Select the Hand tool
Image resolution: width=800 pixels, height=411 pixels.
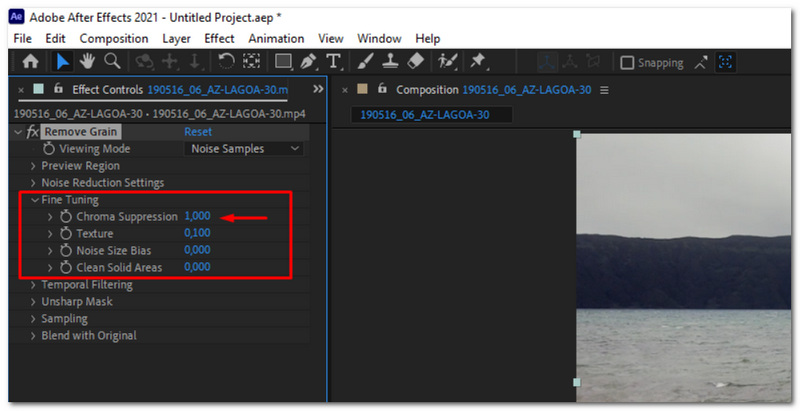click(87, 62)
